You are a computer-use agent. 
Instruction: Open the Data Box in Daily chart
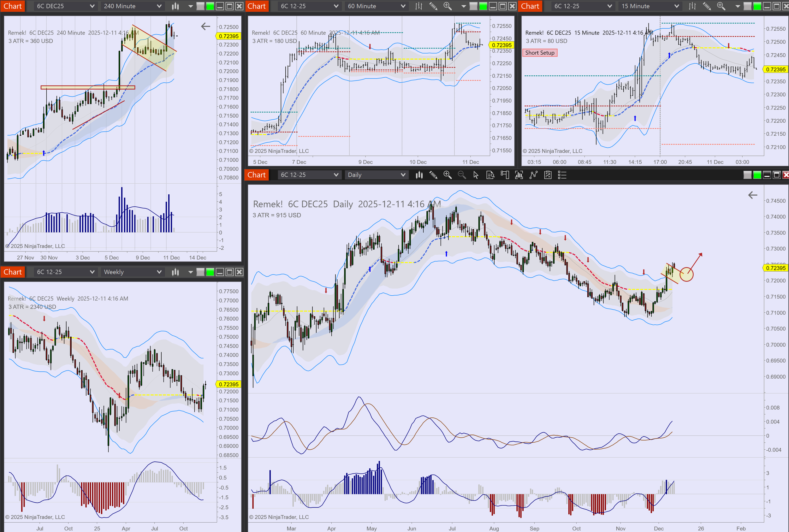click(490, 175)
